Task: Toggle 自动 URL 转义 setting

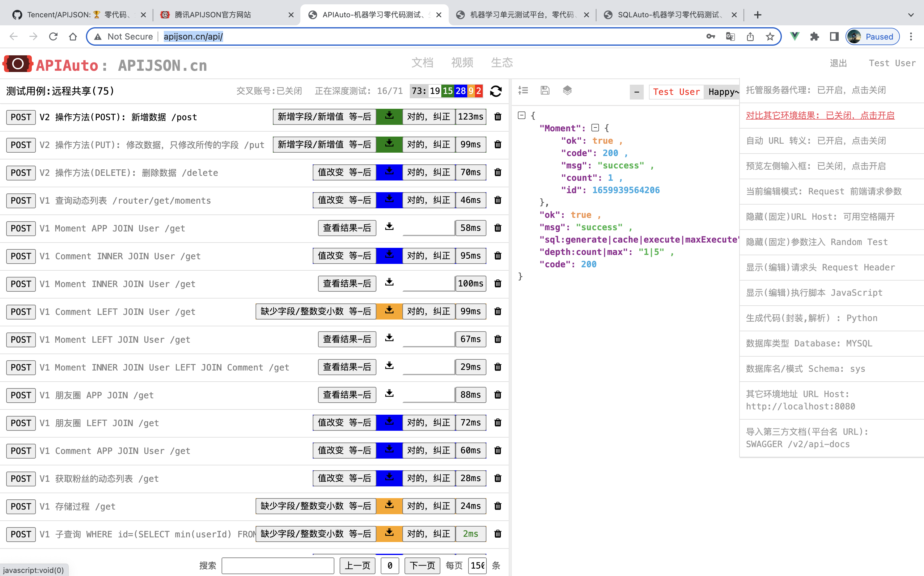Action: click(816, 141)
